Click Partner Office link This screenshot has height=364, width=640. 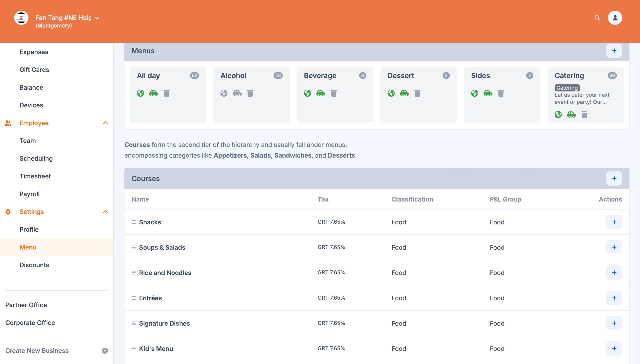point(26,305)
